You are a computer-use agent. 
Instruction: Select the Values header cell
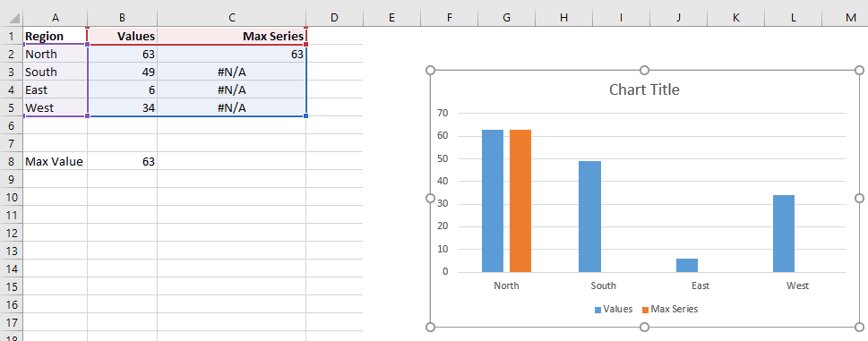point(123,36)
